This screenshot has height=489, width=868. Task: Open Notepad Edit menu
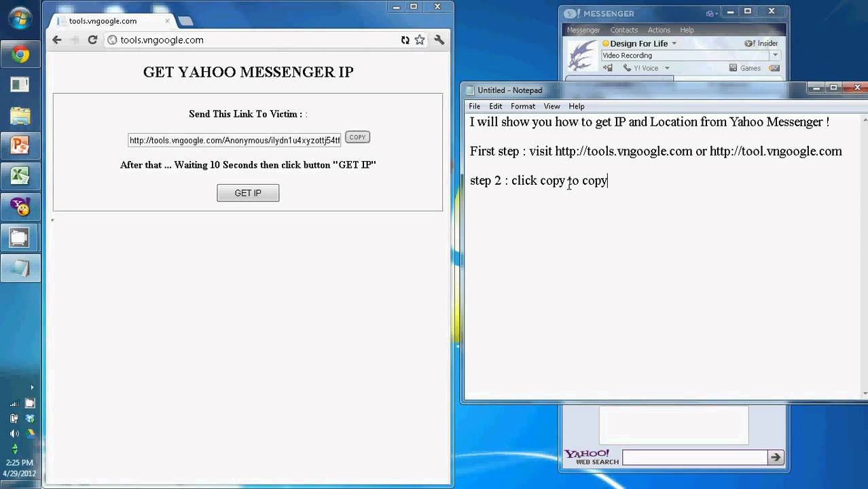[x=496, y=106]
